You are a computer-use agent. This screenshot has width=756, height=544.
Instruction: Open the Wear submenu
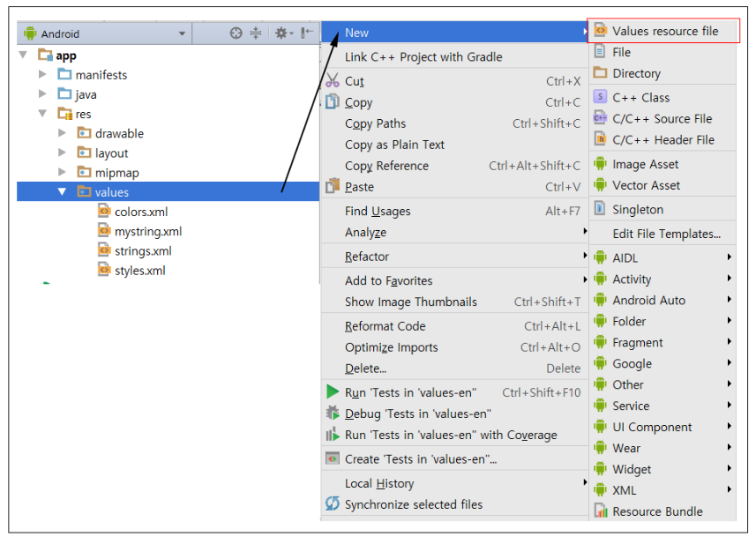[662, 448]
